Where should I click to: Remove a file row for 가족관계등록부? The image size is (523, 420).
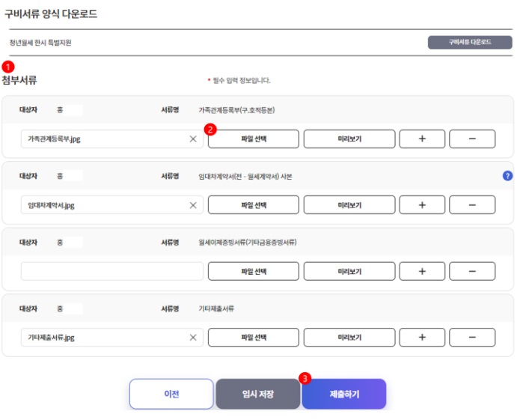tap(472, 139)
